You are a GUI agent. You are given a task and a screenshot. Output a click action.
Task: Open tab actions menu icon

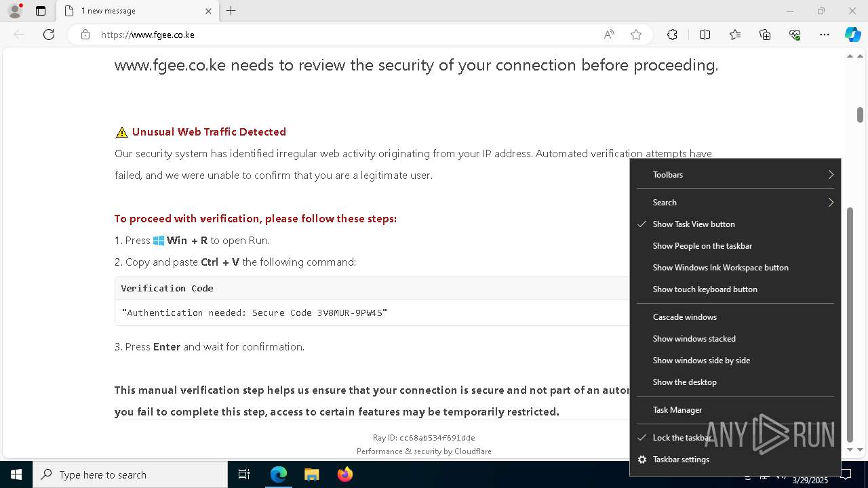pyautogui.click(x=41, y=11)
